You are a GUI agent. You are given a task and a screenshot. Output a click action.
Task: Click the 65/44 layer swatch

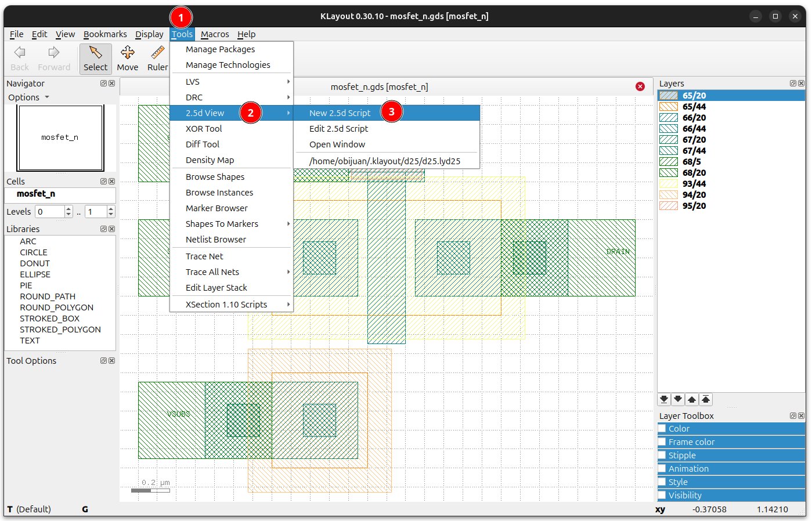[669, 107]
